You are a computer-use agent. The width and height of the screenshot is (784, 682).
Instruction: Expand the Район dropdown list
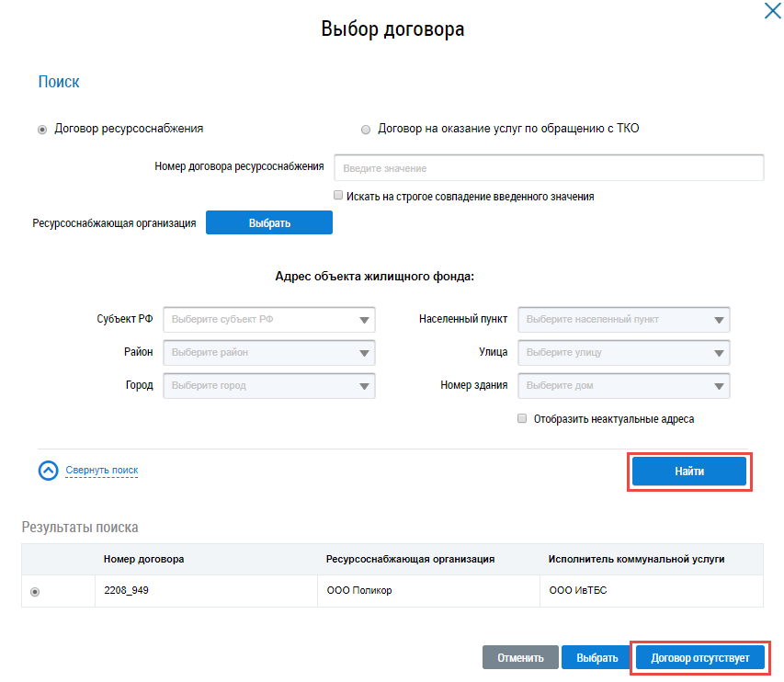pos(269,353)
